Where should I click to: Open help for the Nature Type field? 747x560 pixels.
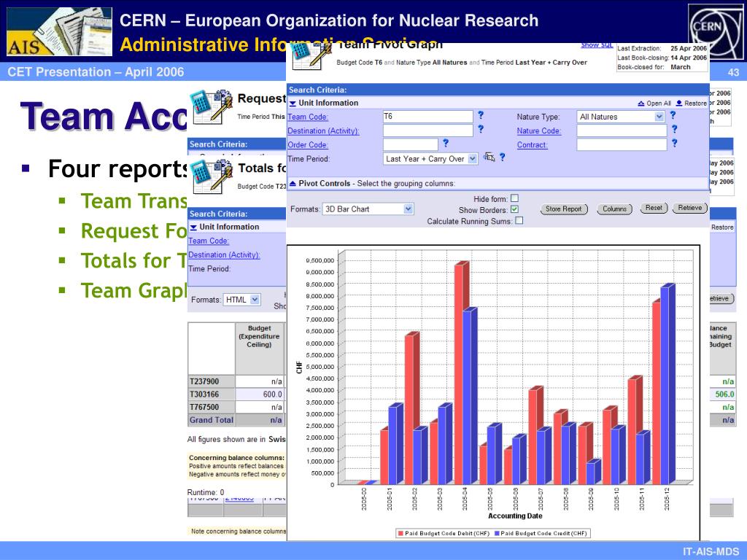pyautogui.click(x=673, y=115)
